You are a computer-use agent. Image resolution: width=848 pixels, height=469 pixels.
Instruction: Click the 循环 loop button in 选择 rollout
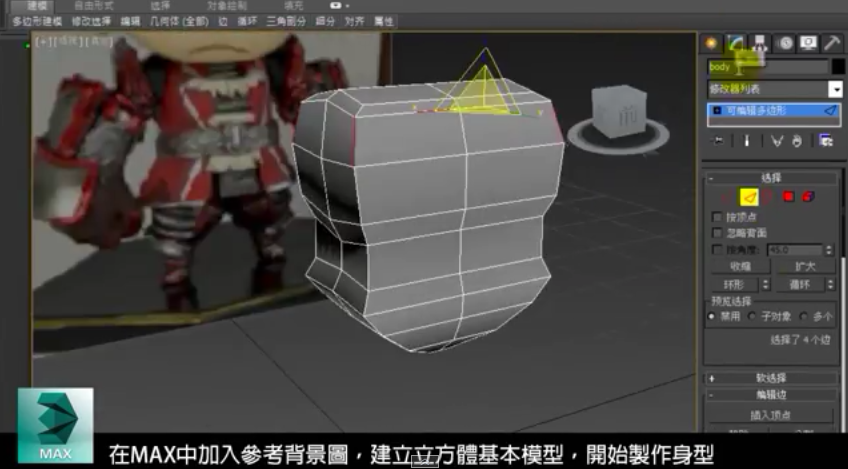pyautogui.click(x=799, y=284)
